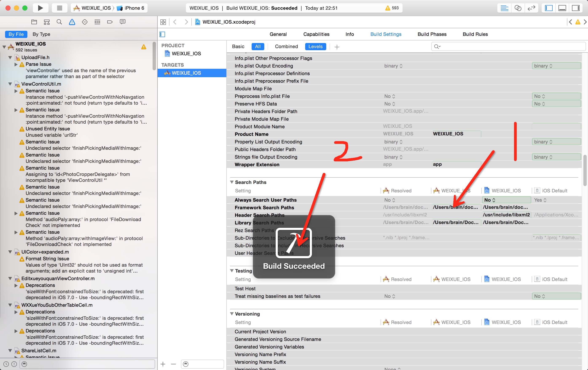
Task: Jump to previous issue arrow
Action: point(571,22)
